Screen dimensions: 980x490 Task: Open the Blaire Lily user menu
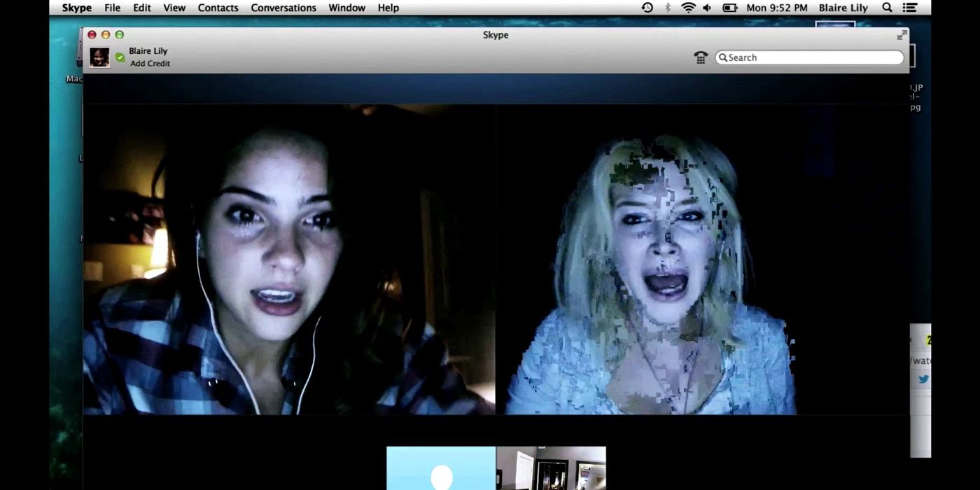click(843, 8)
